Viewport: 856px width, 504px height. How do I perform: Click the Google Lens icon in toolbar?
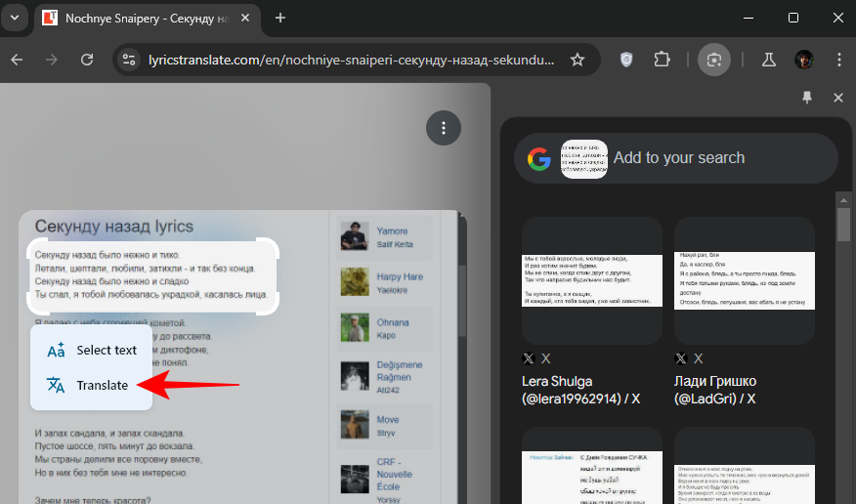714,60
